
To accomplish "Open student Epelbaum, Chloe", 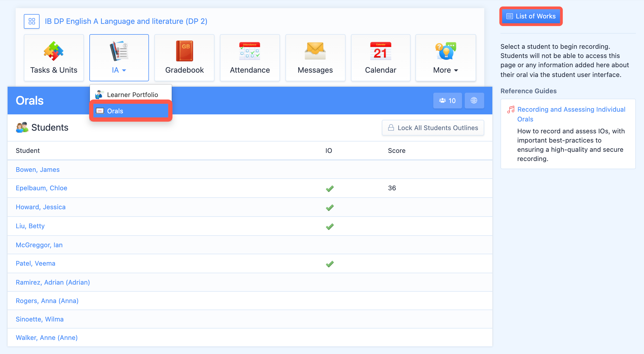I will (x=41, y=188).
